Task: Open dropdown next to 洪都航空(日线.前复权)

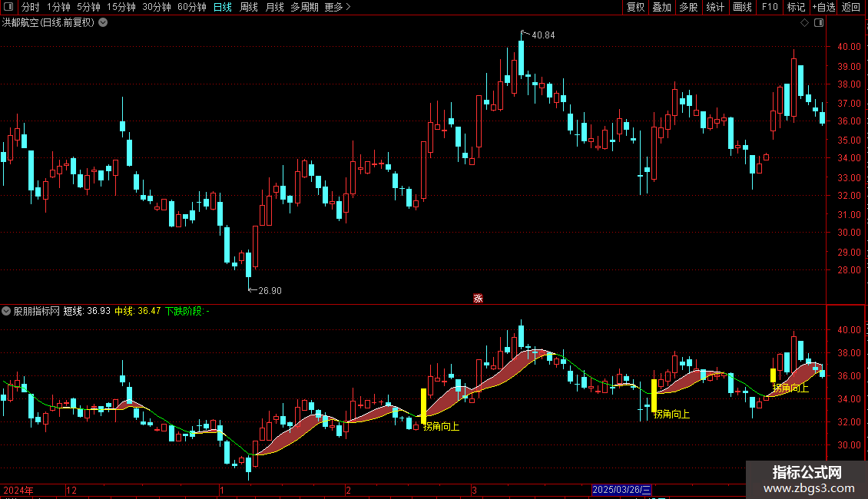Action: coord(103,23)
